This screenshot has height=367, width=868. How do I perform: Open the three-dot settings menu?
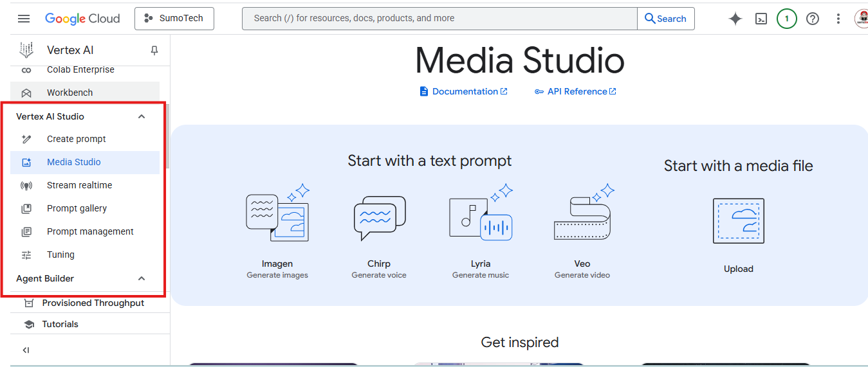[x=838, y=19]
